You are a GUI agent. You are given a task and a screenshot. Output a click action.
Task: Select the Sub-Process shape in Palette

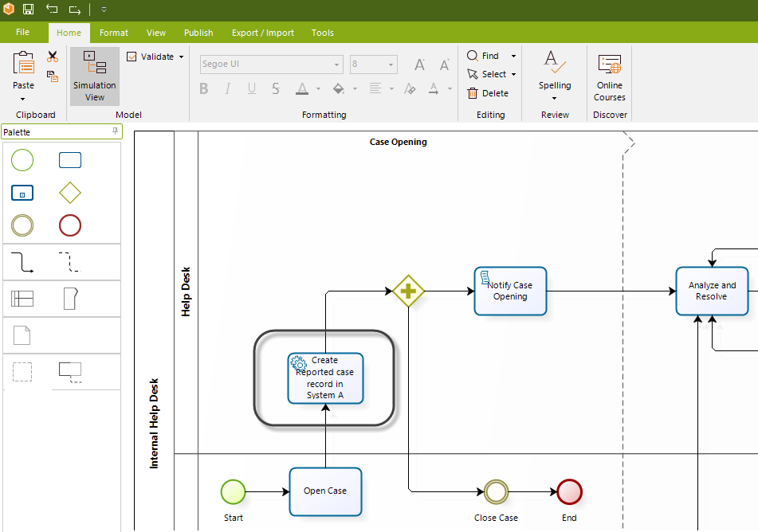22,193
